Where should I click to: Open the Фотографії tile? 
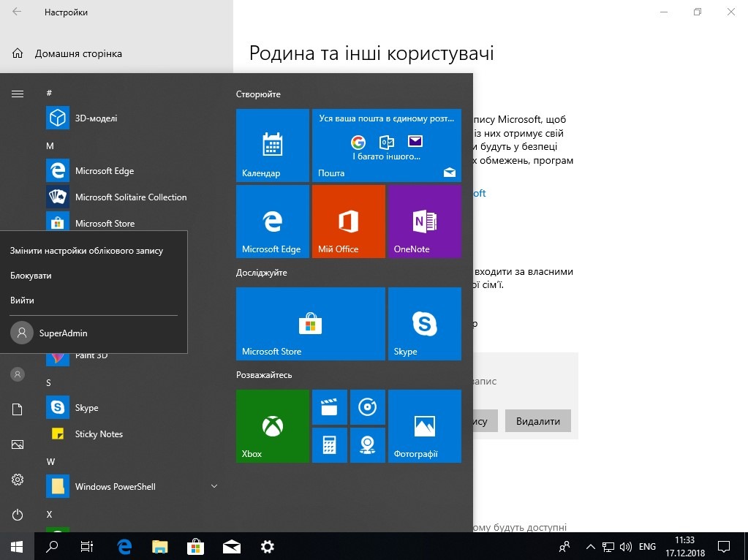tap(425, 426)
